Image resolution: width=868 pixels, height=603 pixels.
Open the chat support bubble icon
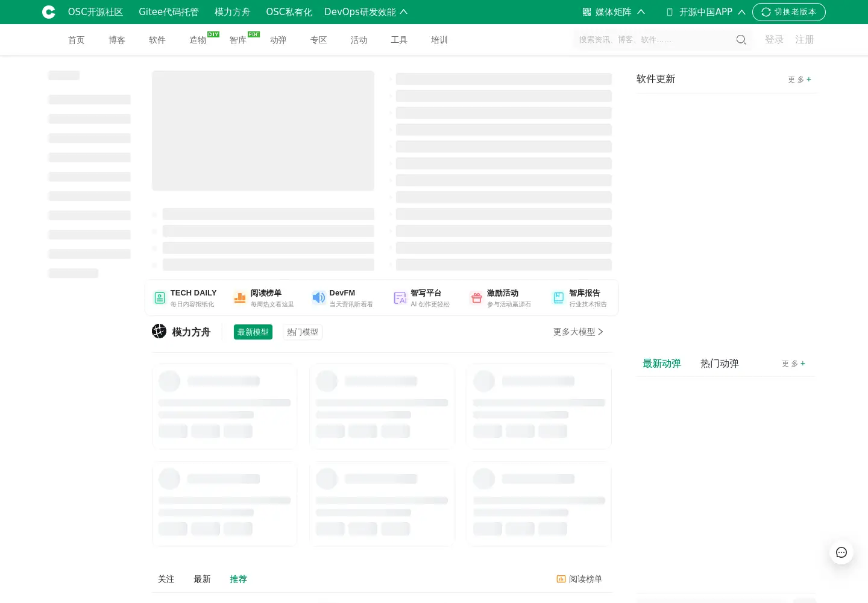[x=841, y=552]
